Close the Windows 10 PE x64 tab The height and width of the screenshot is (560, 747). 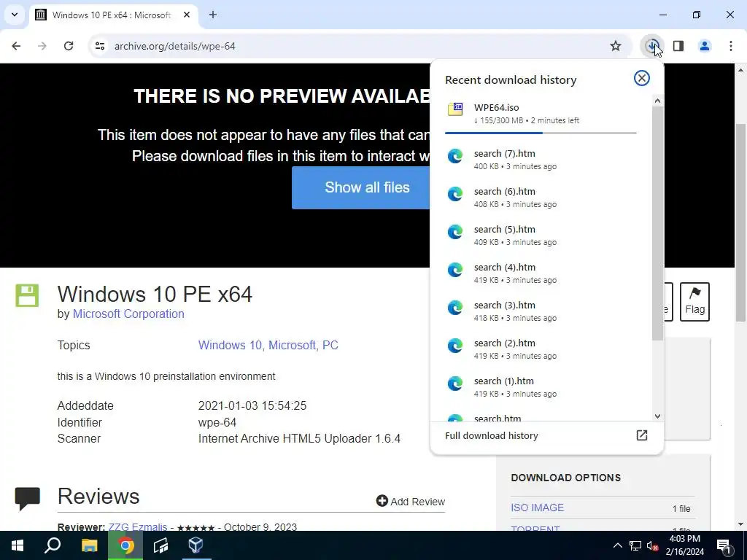click(187, 15)
